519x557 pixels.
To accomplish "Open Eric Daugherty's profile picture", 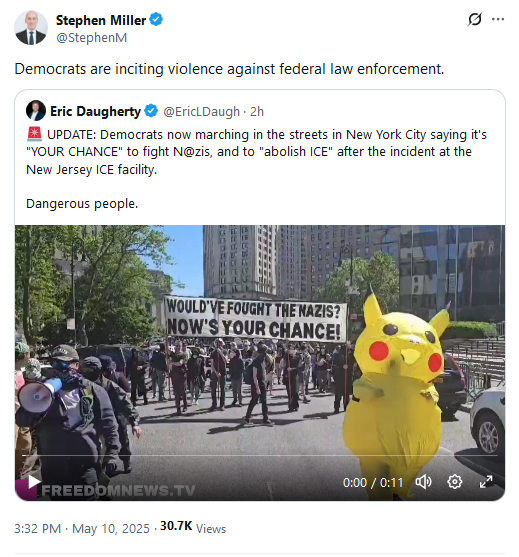I will [x=36, y=110].
